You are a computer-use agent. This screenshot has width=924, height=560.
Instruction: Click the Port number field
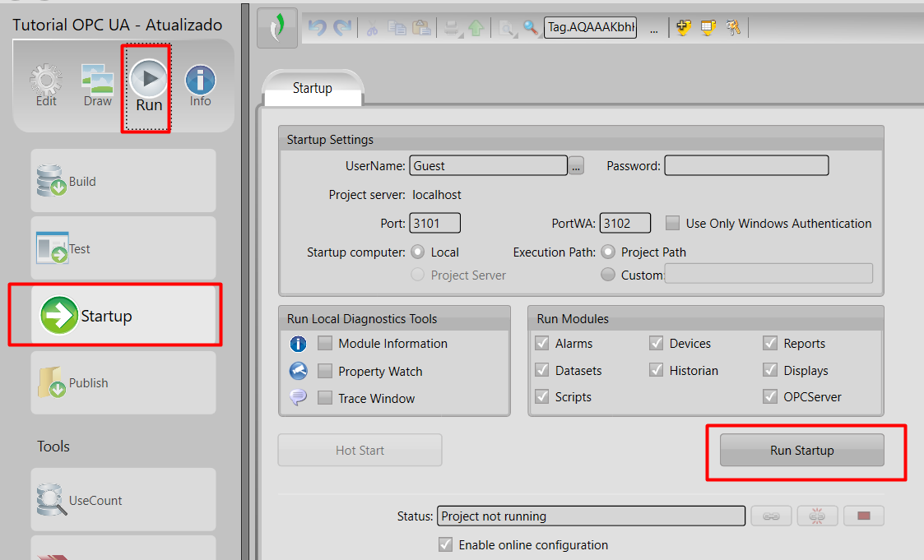pyautogui.click(x=434, y=223)
